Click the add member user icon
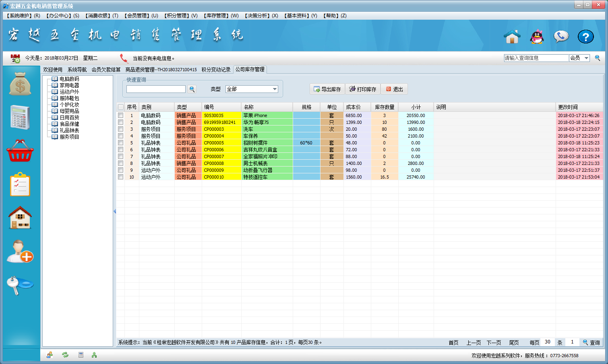This screenshot has height=364, width=608. click(x=20, y=251)
